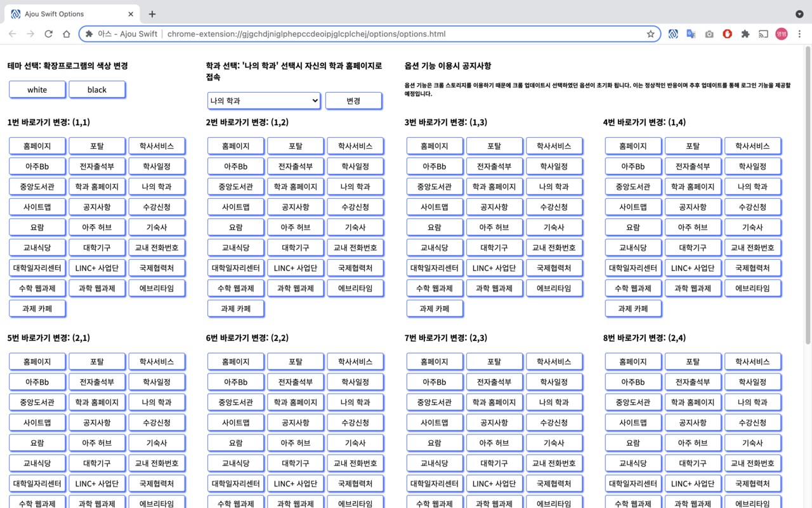This screenshot has width=812, height=508.
Task: Select 국제협력처 in 4번 바로가기 section
Action: 753,268
